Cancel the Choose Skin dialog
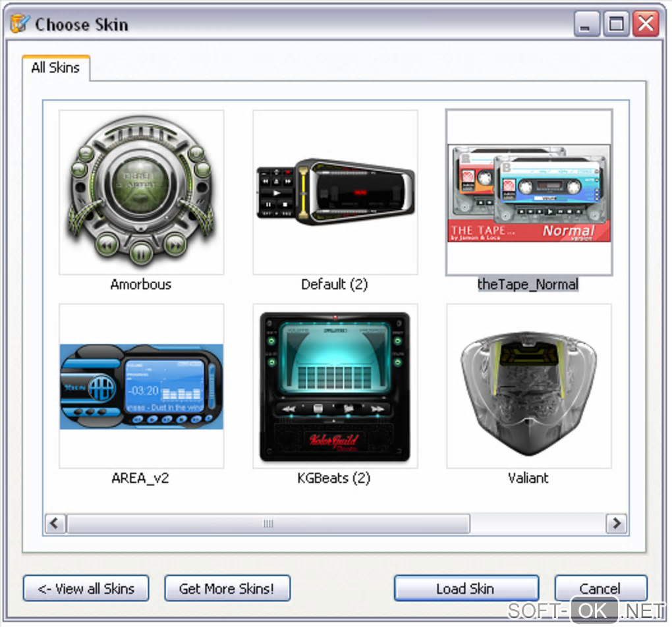The height and width of the screenshot is (627, 672). point(600,588)
